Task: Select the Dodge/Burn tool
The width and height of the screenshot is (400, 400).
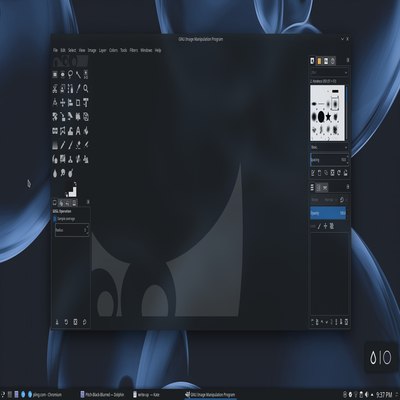Action: pyautogui.click(x=70, y=173)
